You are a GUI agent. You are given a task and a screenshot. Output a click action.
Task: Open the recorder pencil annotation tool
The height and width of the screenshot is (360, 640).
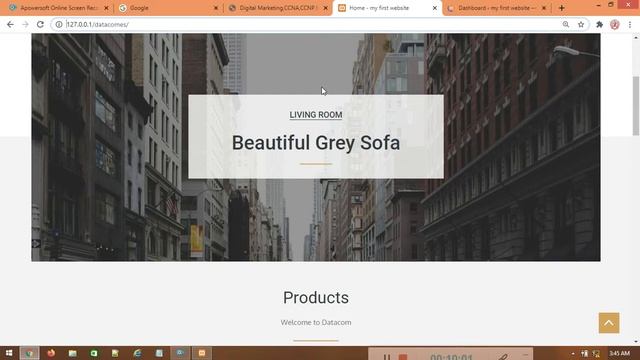503,357
